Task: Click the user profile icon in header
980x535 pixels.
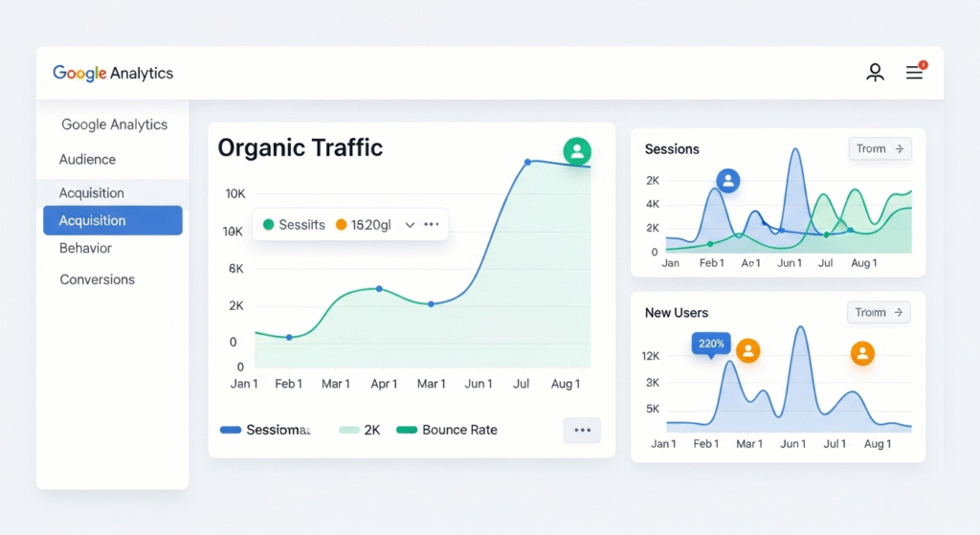Action: click(x=875, y=73)
